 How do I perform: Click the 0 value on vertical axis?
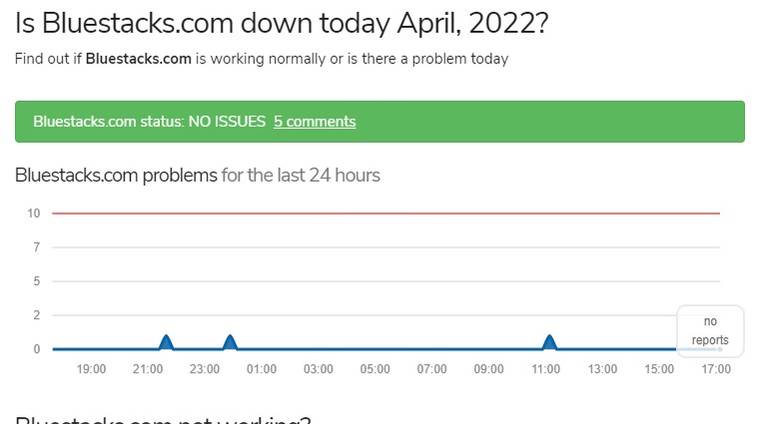click(35, 349)
